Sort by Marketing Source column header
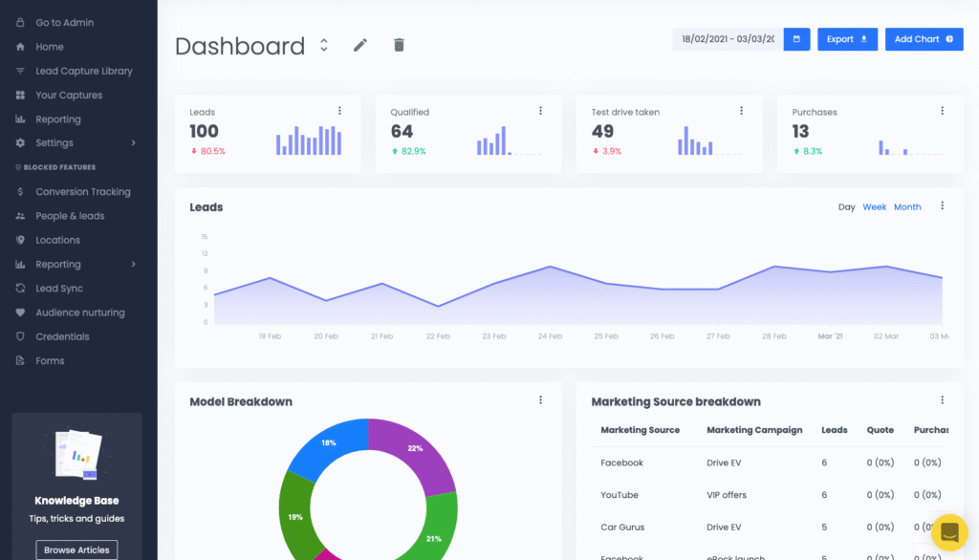The width and height of the screenshot is (979, 560). [x=640, y=430]
